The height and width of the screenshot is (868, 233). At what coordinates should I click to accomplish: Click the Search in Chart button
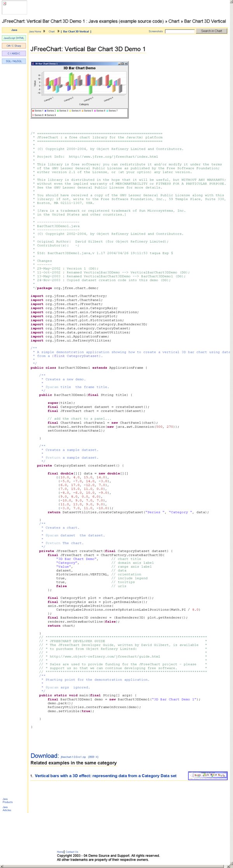point(212,31)
